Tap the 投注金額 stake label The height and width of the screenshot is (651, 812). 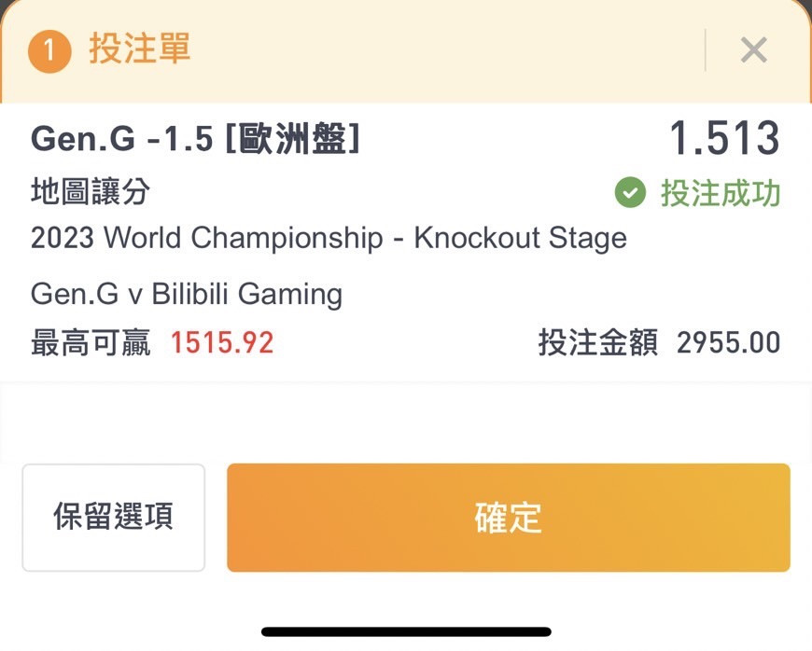[598, 342]
